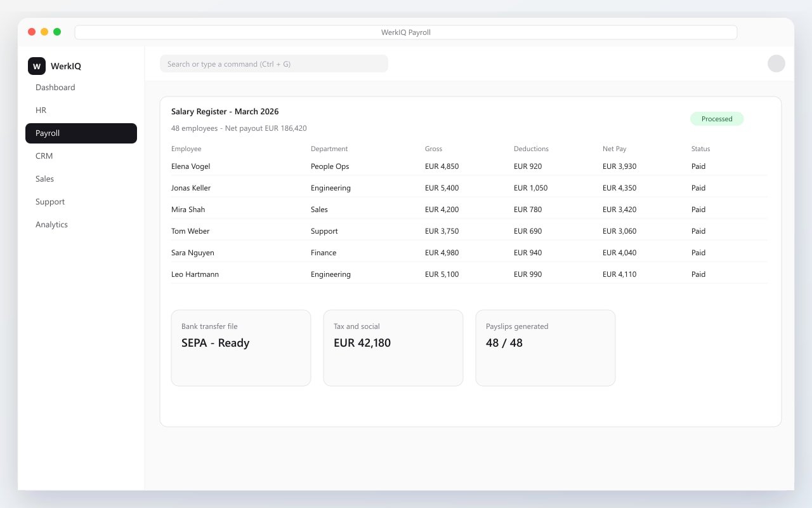This screenshot has width=812, height=508.
Task: Open the Support section
Action: 81,202
